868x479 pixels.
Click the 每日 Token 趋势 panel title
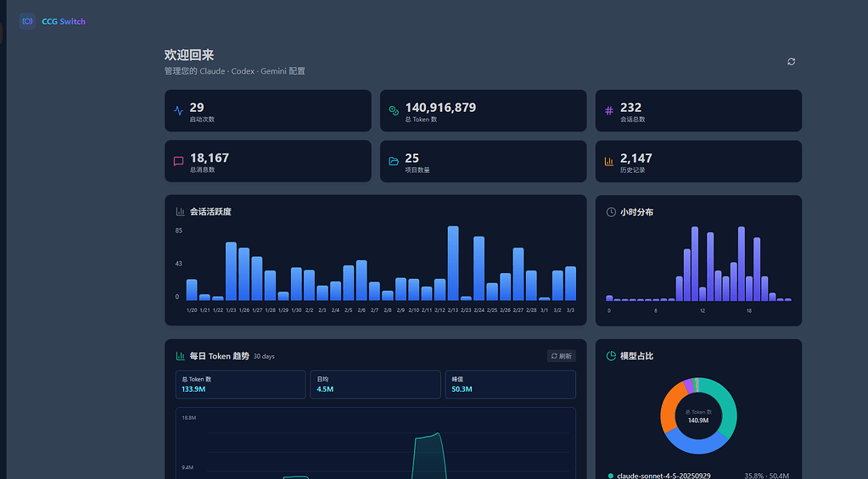(x=219, y=356)
